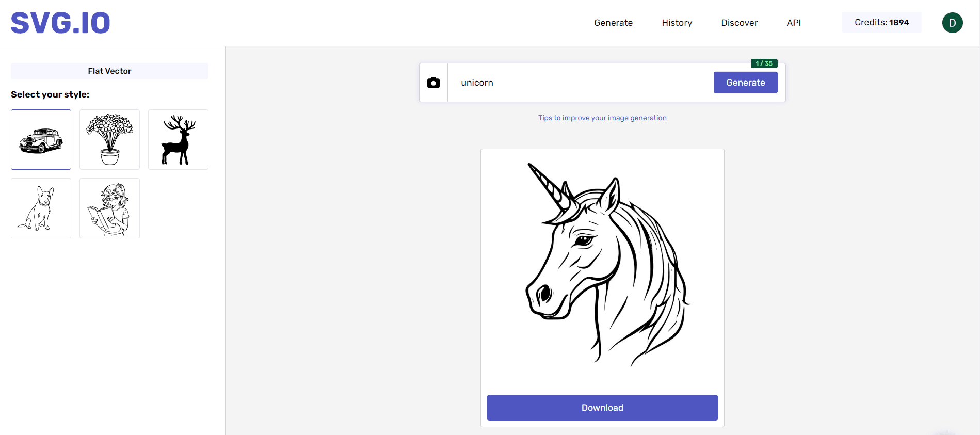Click the SVG.IO logo

(60, 23)
